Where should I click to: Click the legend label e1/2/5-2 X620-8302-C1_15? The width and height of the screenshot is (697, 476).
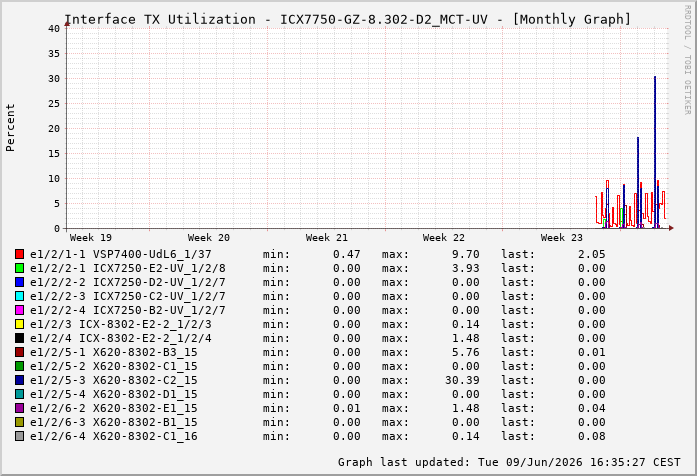tap(113, 366)
